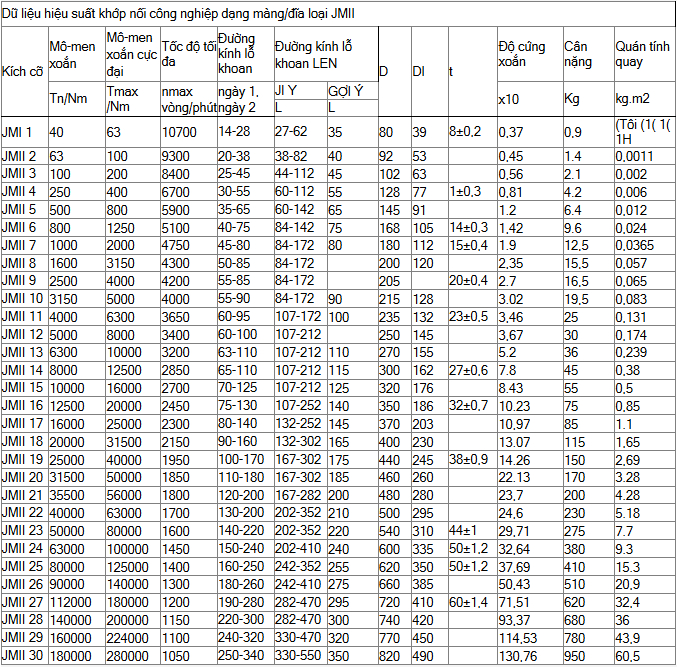Select the 'Tmax /Nm' unit cell

coord(122,99)
